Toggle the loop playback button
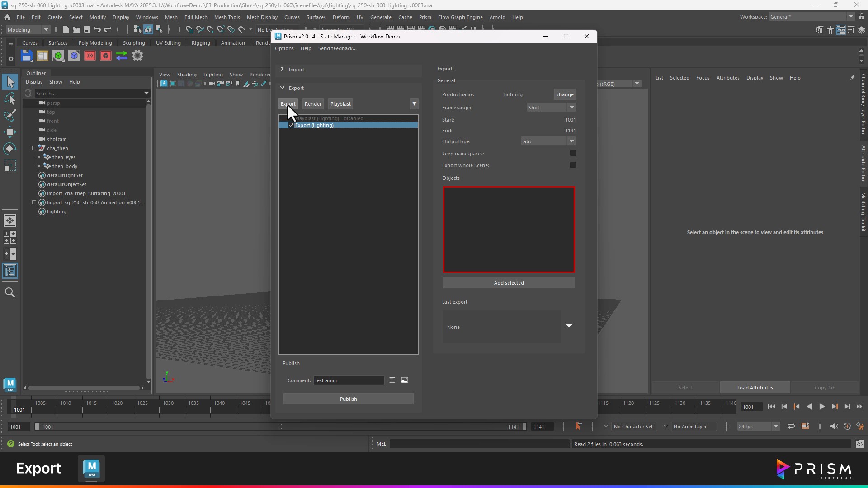This screenshot has width=868, height=488. (791, 427)
